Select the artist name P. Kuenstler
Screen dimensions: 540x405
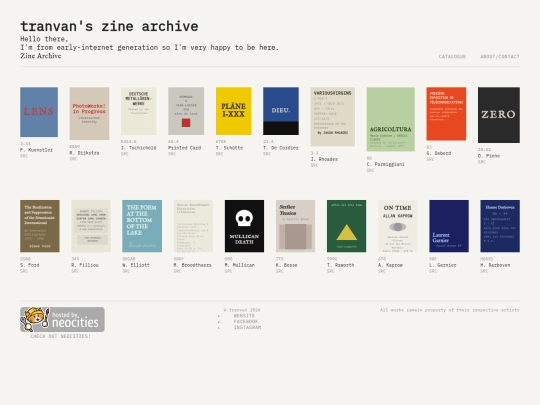36,150
